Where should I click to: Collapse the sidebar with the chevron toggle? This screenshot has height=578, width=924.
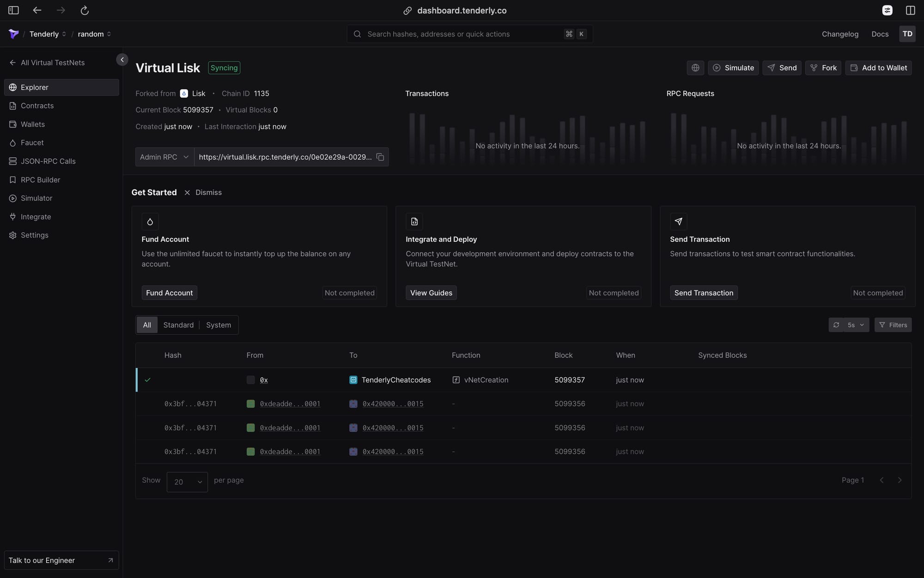[122, 59]
